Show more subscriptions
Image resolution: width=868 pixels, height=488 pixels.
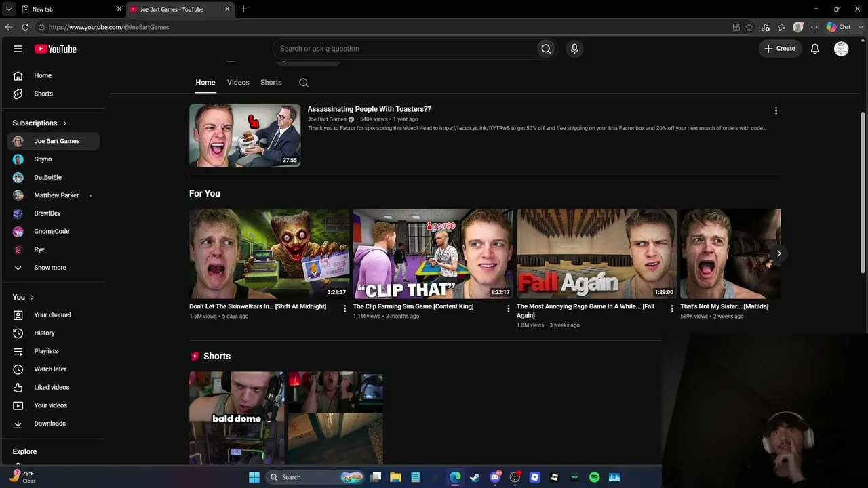[x=53, y=268]
